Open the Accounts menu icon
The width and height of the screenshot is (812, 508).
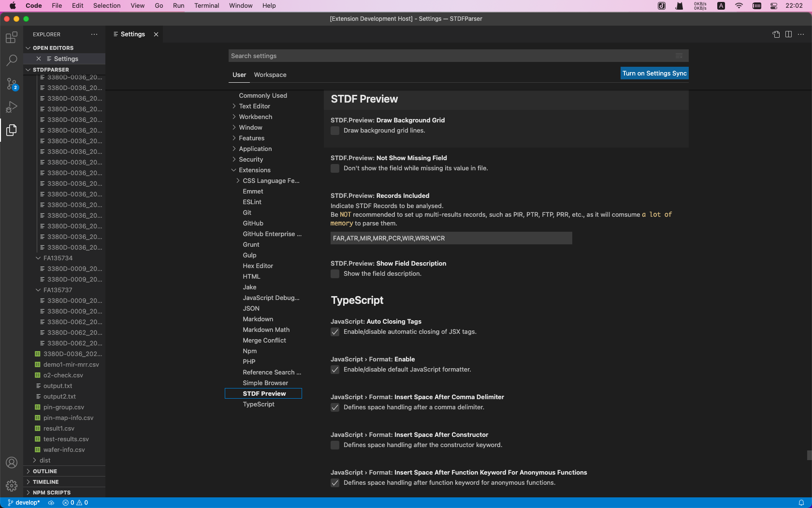[12, 463]
